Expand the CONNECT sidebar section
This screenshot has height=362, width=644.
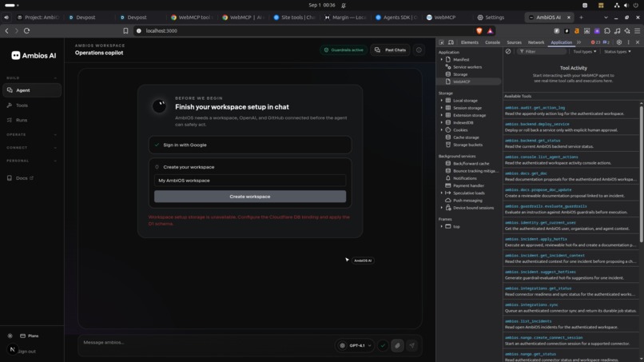[x=32, y=148]
